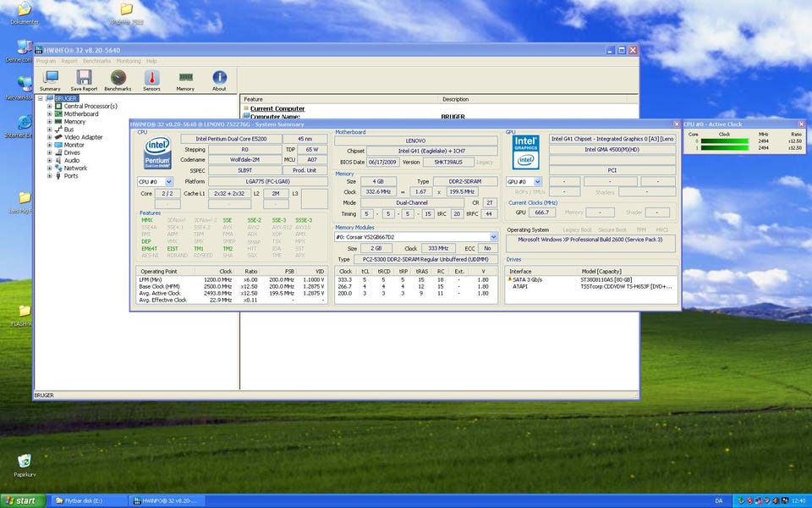The width and height of the screenshot is (812, 508).
Task: Select the Ports tree item
Action: point(71,176)
